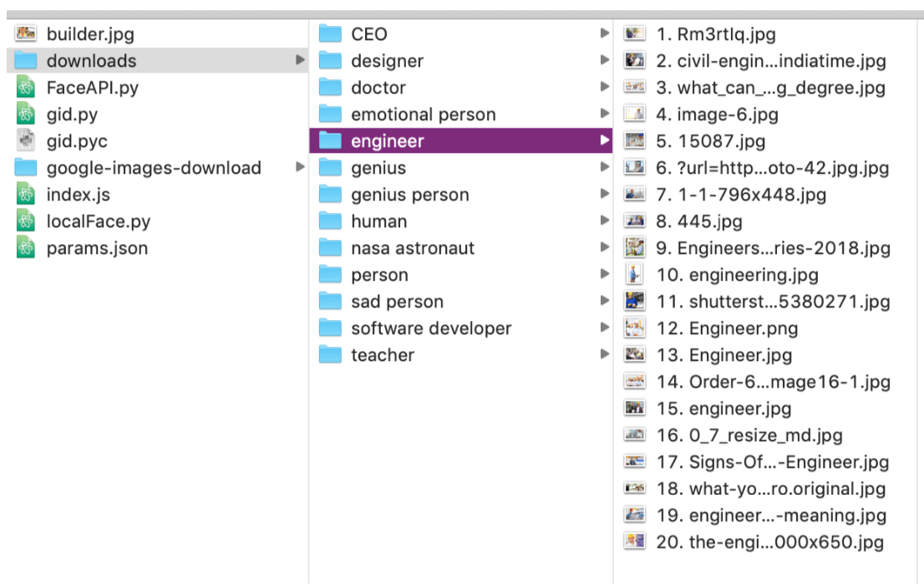
Task: Select file 14. Order-6...mage16-1.jpg
Action: tap(773, 382)
